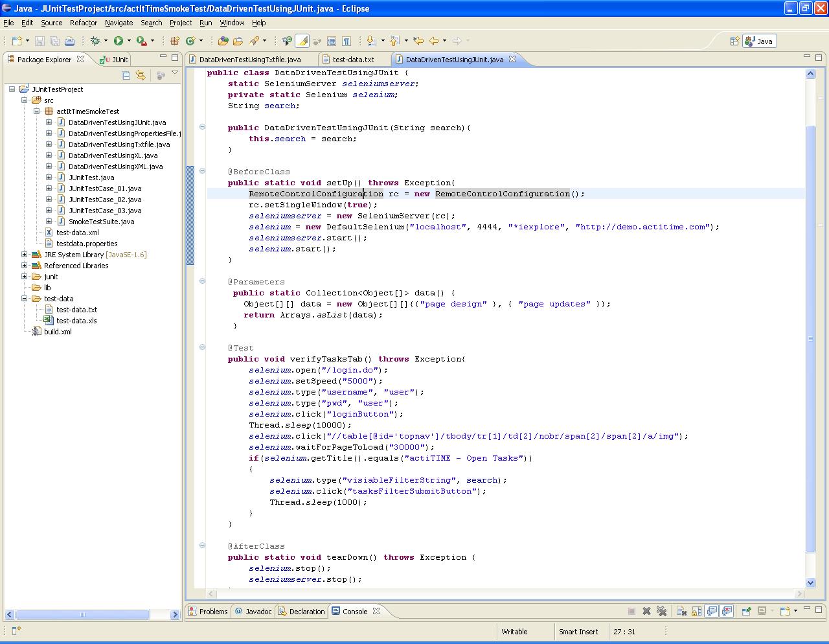Image resolution: width=829 pixels, height=644 pixels.
Task: Click the New Java Class icon
Action: pyautogui.click(x=190, y=41)
